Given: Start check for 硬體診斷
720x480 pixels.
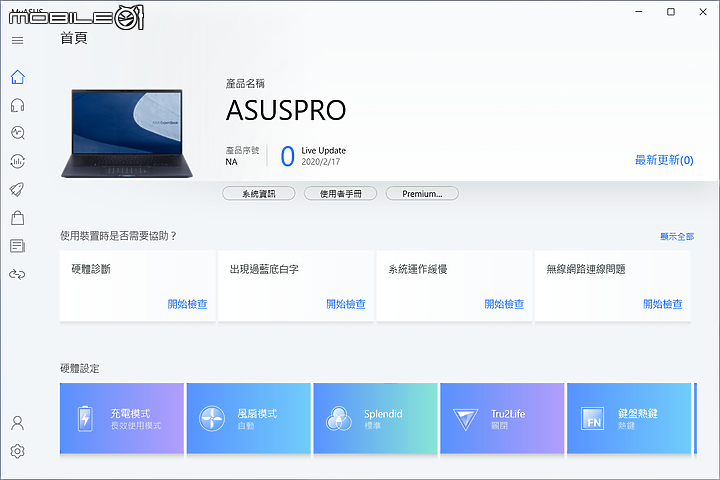Looking at the screenshot, I should tap(187, 304).
